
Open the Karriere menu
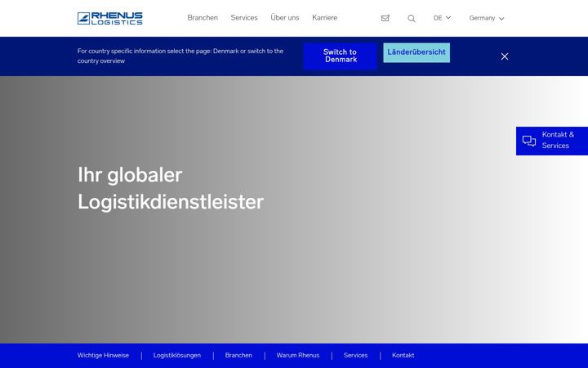point(325,18)
